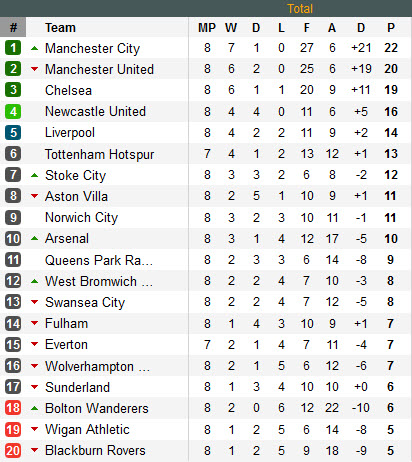Image resolution: width=412 pixels, height=462 pixels.
Task: Sort table by the # column header
Action: (x=13, y=27)
